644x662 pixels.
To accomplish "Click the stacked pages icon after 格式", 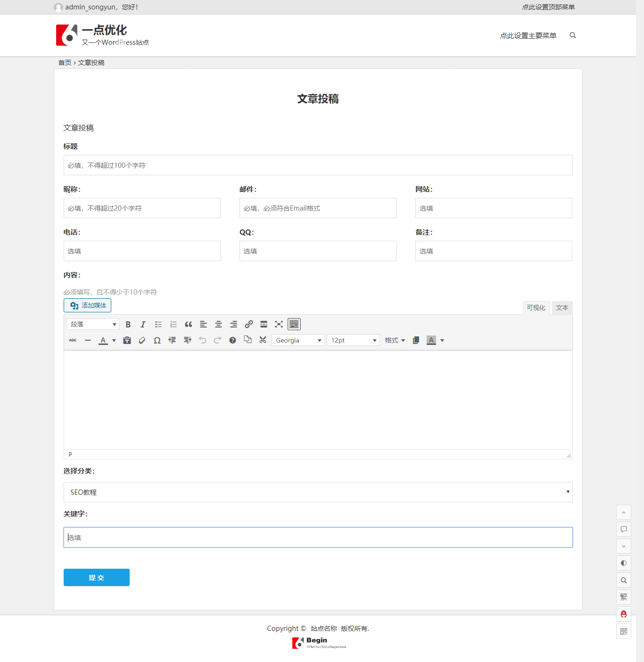I will (416, 340).
